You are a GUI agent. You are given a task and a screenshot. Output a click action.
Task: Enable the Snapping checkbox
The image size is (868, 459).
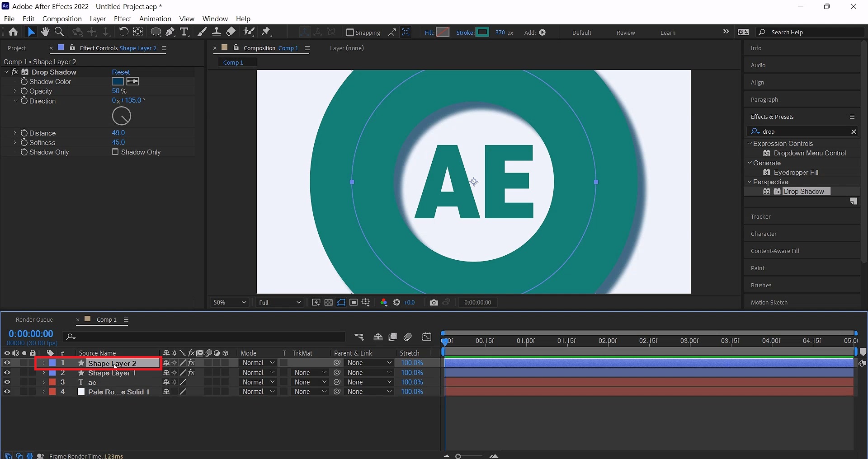coord(350,33)
